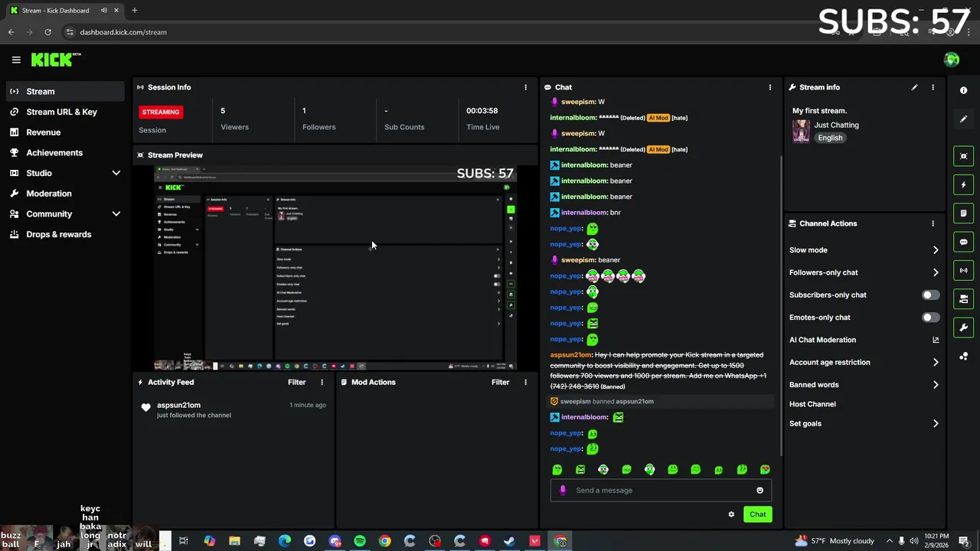This screenshot has height=551, width=980.
Task: Expand Account age restriction settings
Action: click(936, 363)
